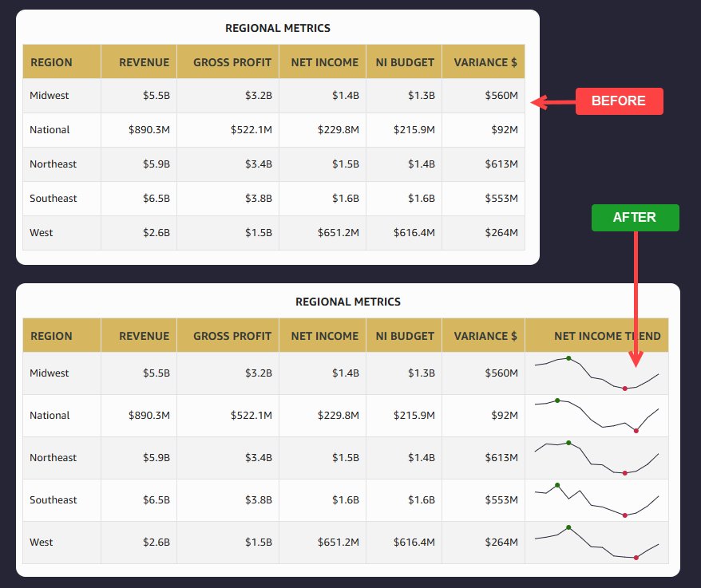
Task: Click the green high-point dot on Northeast sparkline
Action: [568, 443]
